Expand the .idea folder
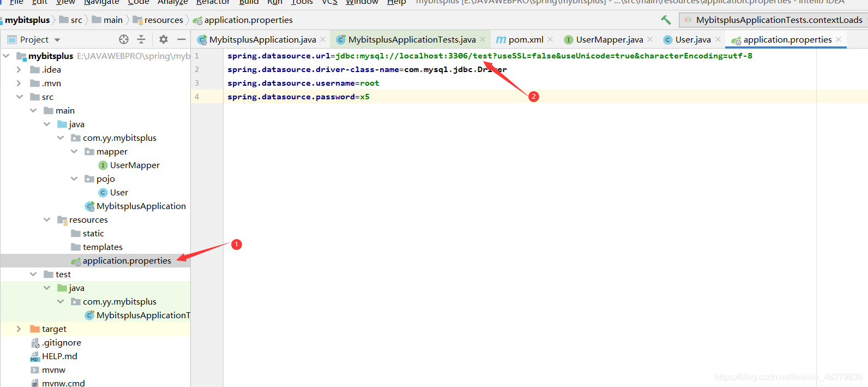 [19, 70]
